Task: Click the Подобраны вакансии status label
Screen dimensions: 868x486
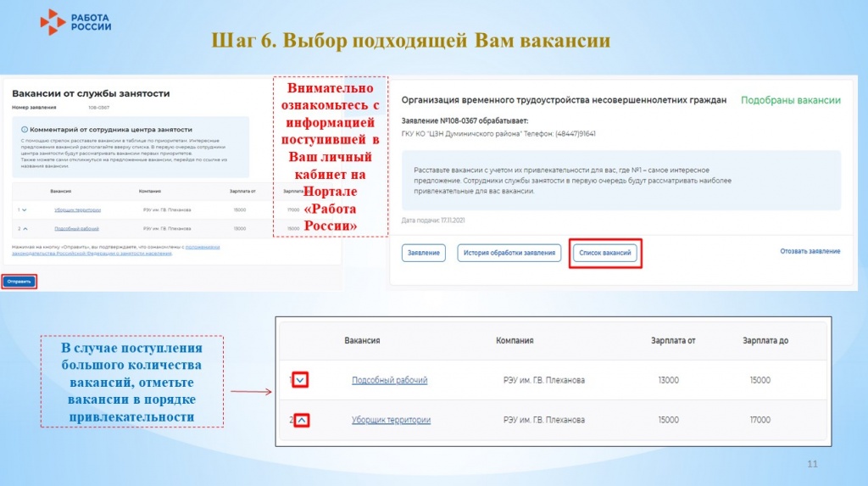Action: coord(791,100)
